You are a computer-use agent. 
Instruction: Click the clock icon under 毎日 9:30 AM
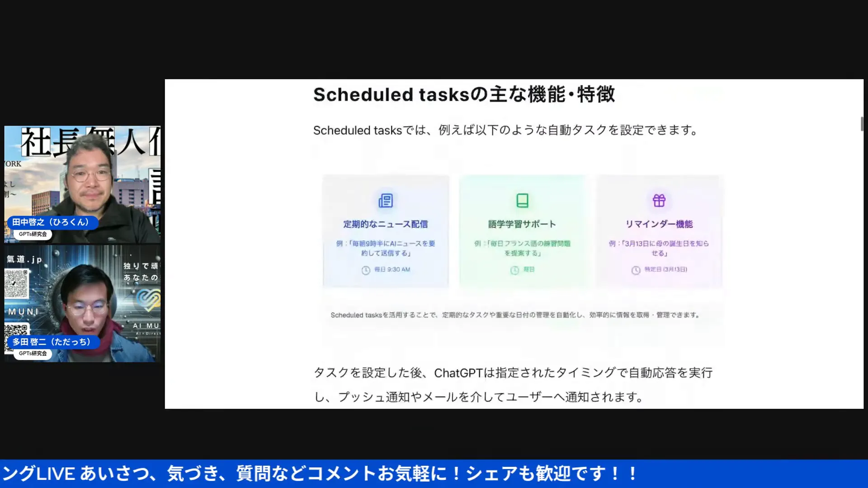click(365, 269)
